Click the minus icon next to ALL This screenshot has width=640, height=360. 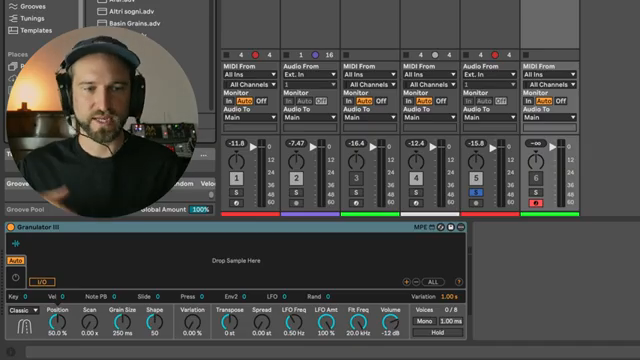(x=416, y=282)
